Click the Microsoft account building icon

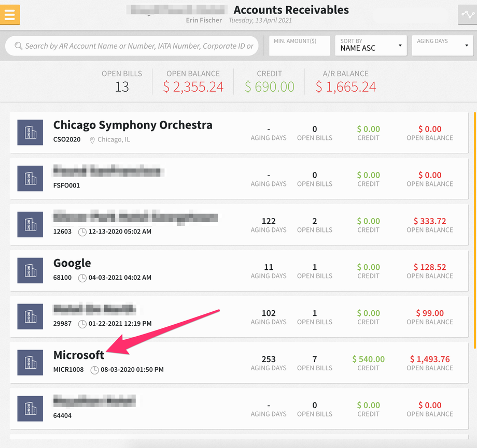point(30,363)
